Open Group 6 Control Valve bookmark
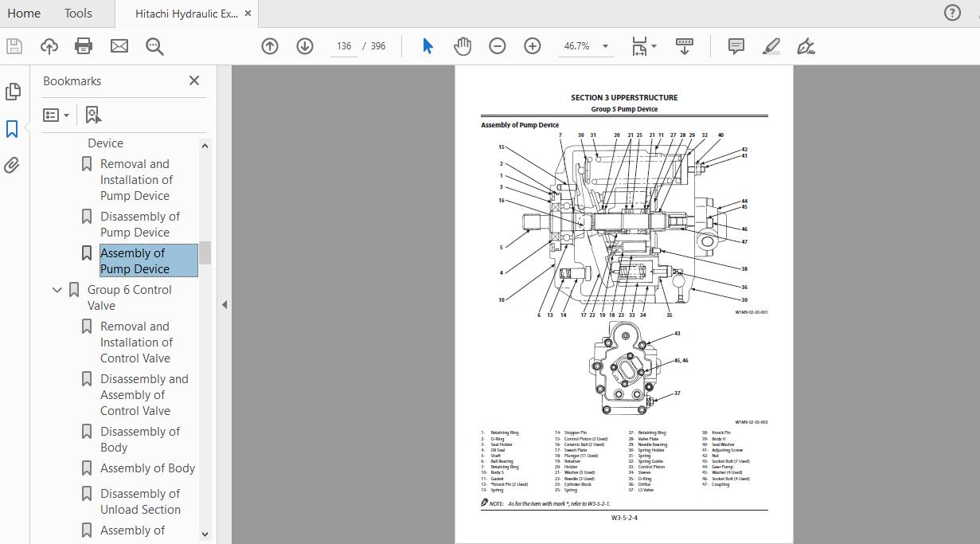The width and height of the screenshot is (980, 544). coord(130,298)
